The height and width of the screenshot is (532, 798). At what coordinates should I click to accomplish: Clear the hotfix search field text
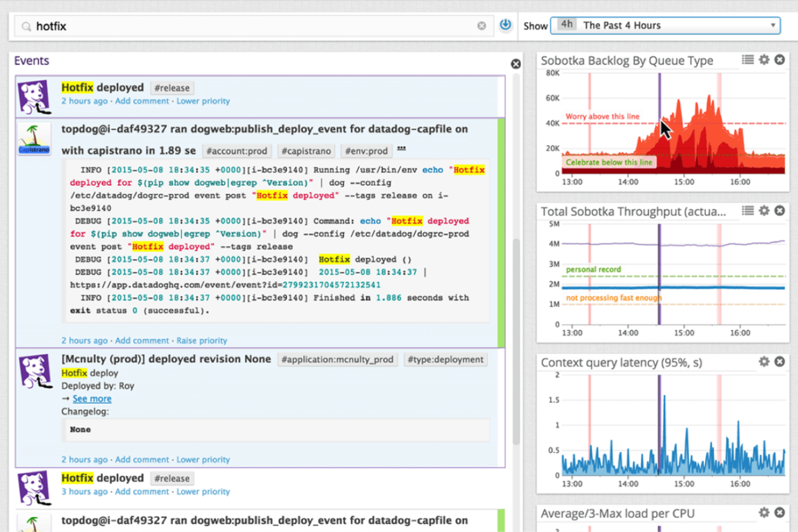(x=482, y=26)
